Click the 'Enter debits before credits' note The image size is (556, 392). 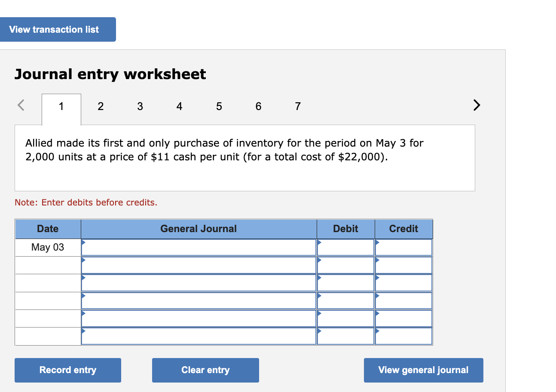click(x=86, y=202)
